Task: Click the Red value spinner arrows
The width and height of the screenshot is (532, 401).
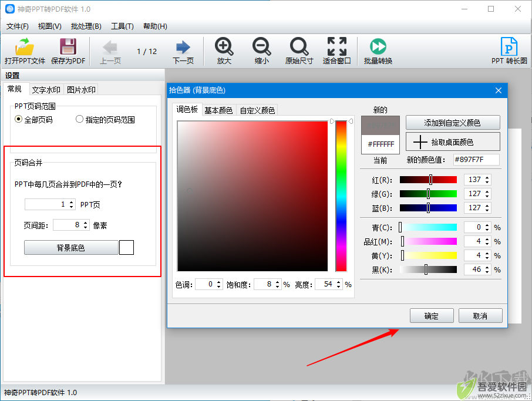Action: click(487, 180)
